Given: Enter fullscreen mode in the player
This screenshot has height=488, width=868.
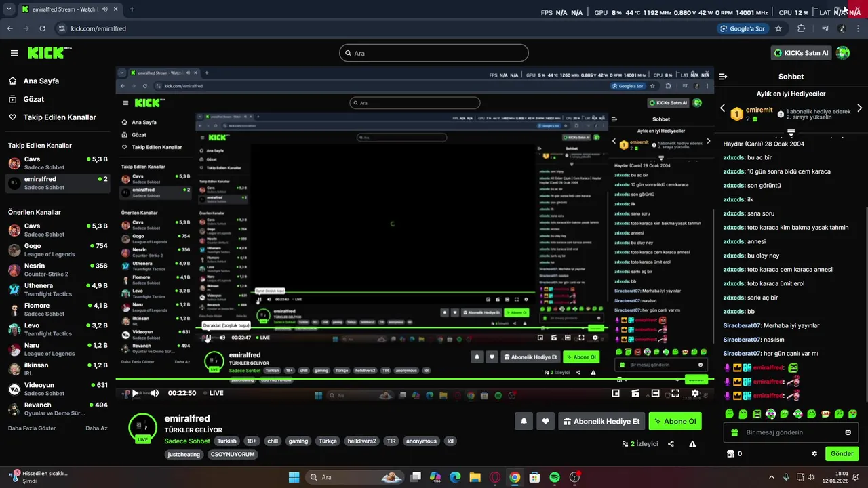Looking at the screenshot, I should 675,393.
